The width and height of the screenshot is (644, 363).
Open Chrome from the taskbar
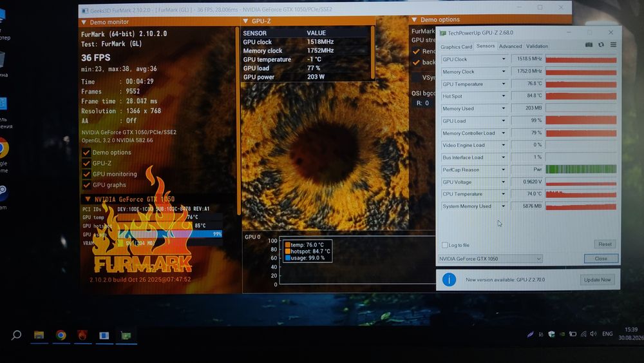pos(61,335)
